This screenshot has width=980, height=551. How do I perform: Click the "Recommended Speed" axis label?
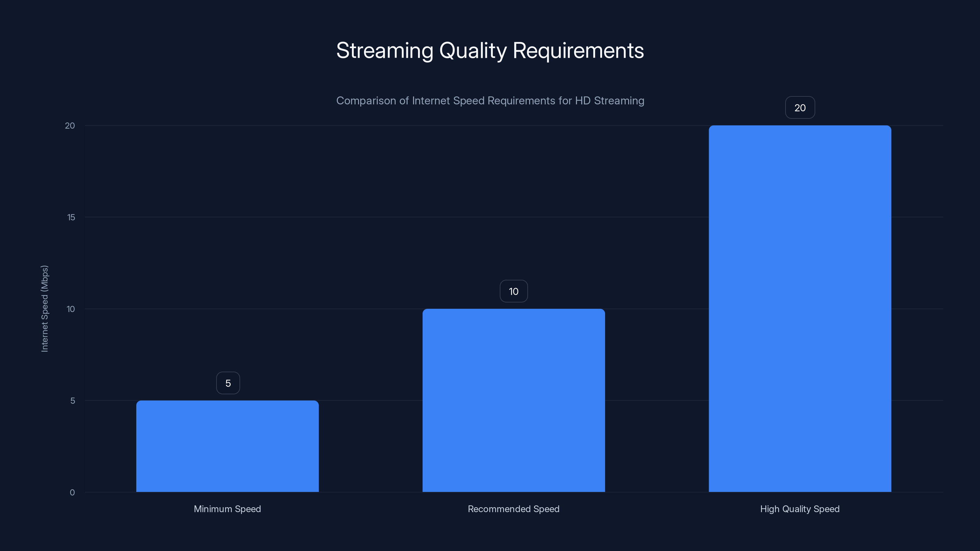(x=514, y=509)
